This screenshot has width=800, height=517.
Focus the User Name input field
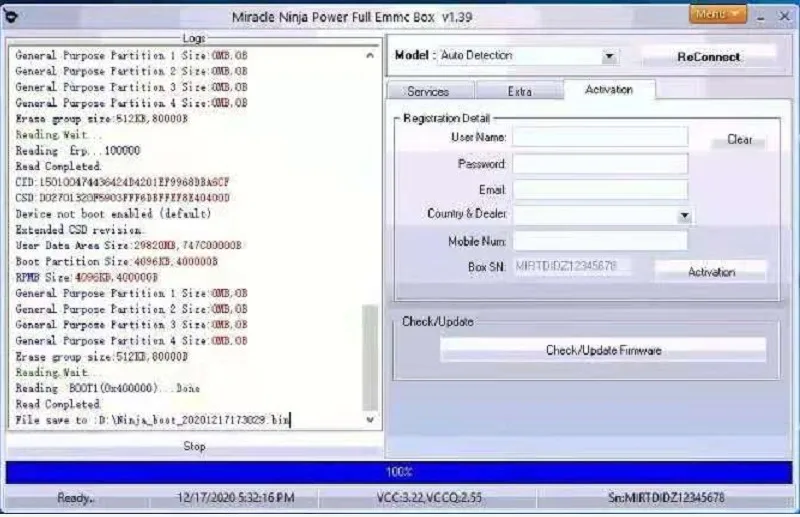pos(600,137)
